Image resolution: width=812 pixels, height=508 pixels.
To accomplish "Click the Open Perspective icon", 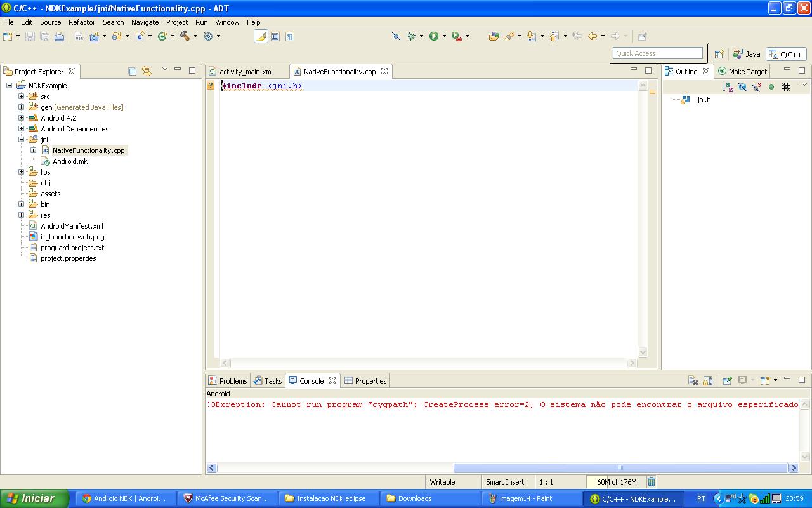I will pyautogui.click(x=719, y=54).
